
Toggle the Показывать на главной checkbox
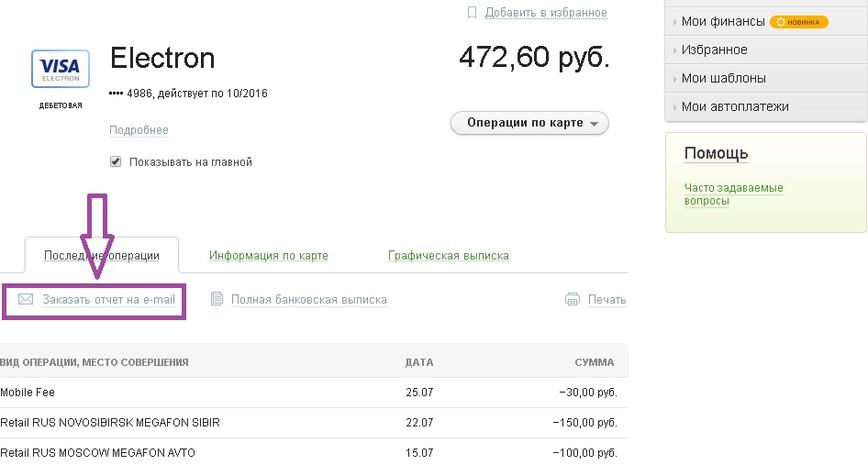[116, 161]
